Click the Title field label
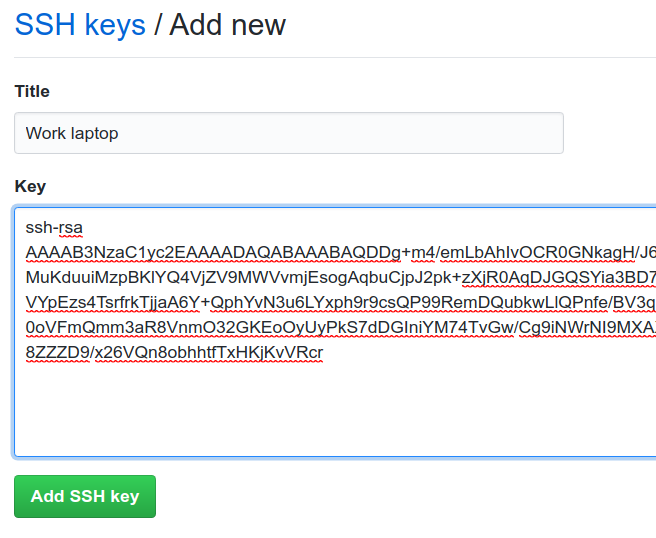Viewport: 656px width, 538px height. pos(32,91)
